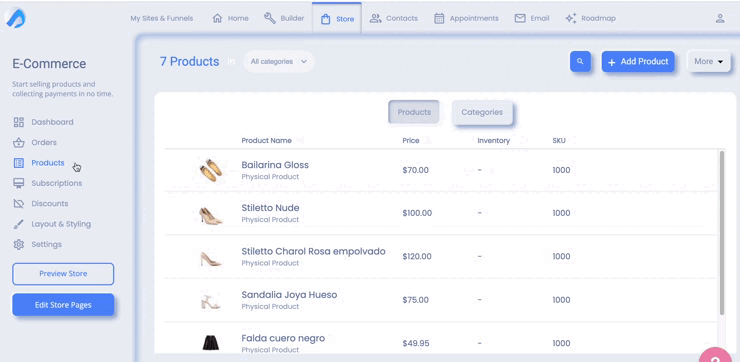
Task: Click the Discounts tag icon
Action: tap(18, 204)
